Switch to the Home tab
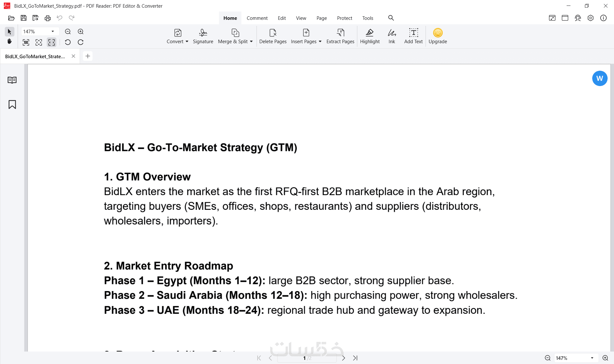 [230, 18]
